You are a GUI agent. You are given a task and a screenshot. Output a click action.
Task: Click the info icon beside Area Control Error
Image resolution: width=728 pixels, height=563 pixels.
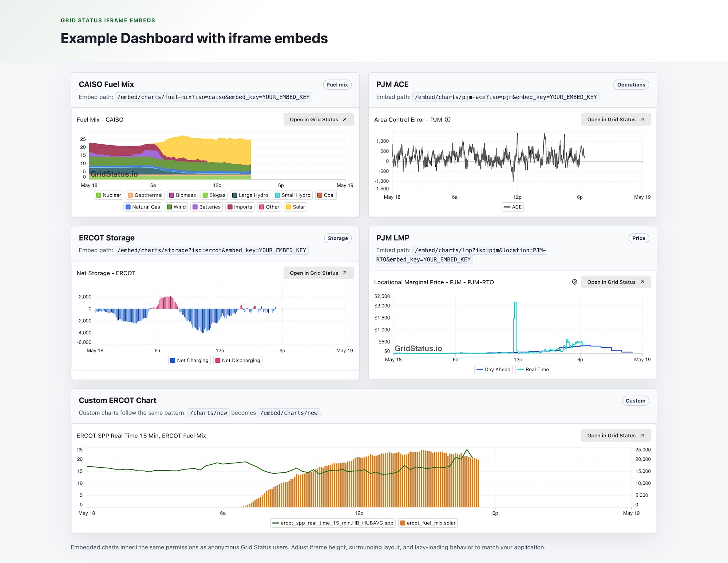pos(448,119)
